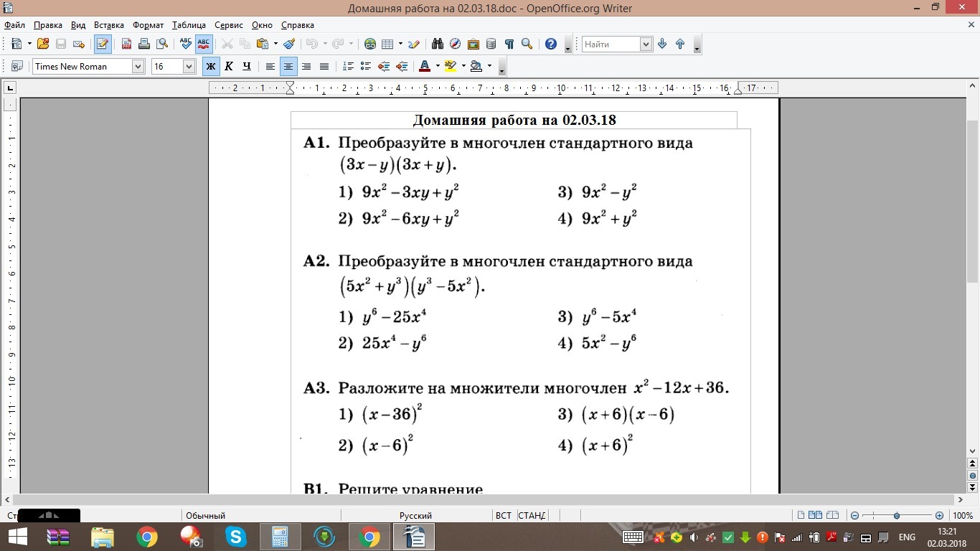Image resolution: width=980 pixels, height=551 pixels.
Task: Open the Файл menu
Action: (14, 25)
